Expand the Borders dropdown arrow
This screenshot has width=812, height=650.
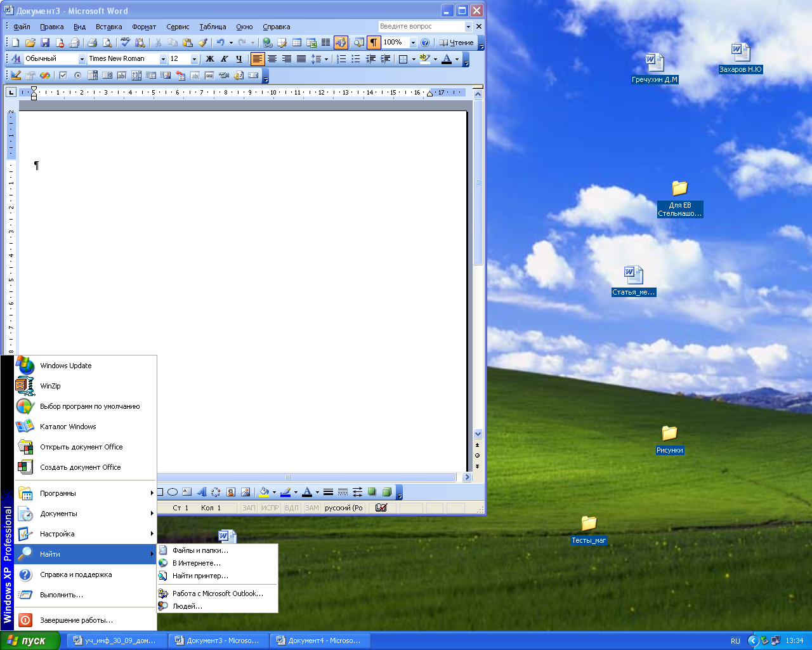click(x=414, y=58)
